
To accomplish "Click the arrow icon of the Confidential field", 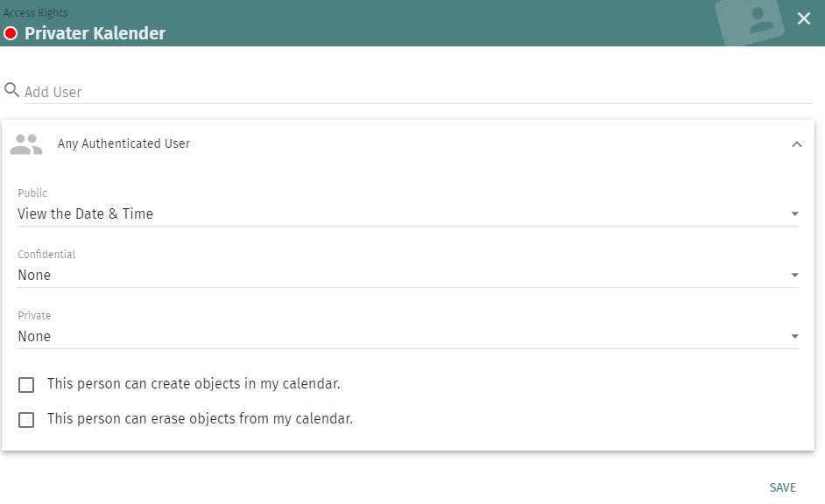I will point(794,276).
